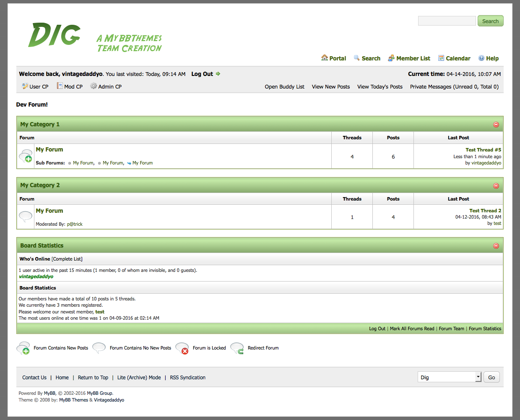Open Buddy List
Screen dimensions: 520x420
click(284, 86)
